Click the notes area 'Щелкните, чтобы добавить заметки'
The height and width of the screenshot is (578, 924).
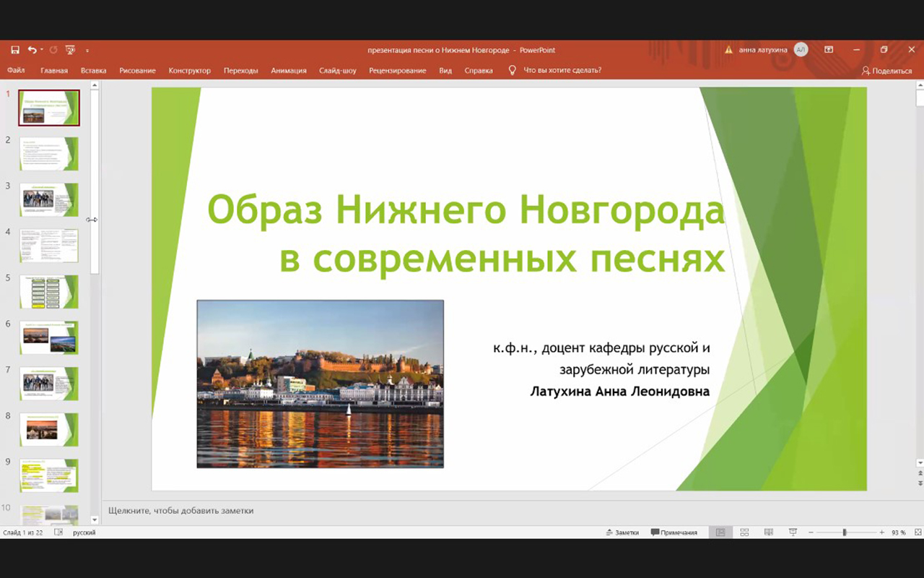pos(181,510)
